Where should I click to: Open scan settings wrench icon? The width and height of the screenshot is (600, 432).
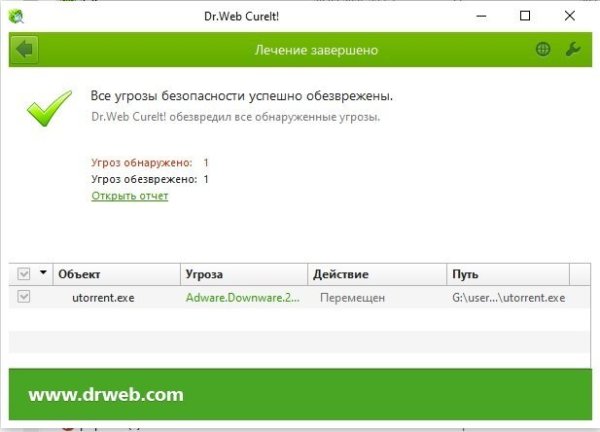pyautogui.click(x=573, y=49)
